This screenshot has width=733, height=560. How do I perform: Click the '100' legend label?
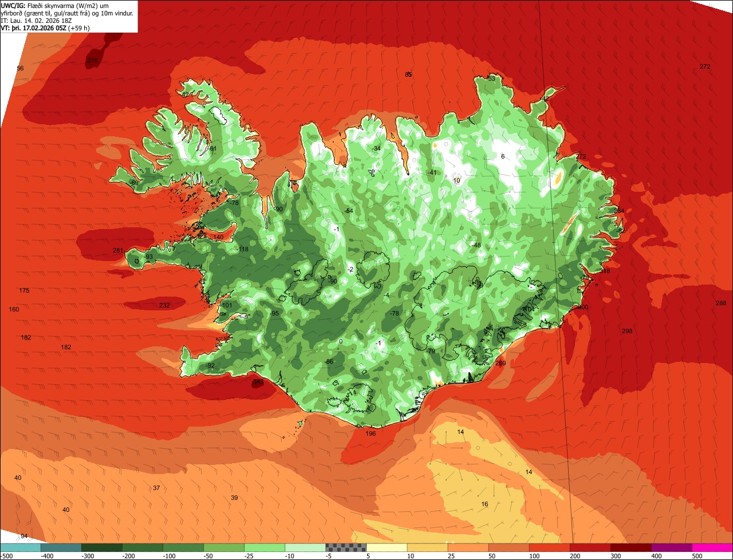(535, 555)
